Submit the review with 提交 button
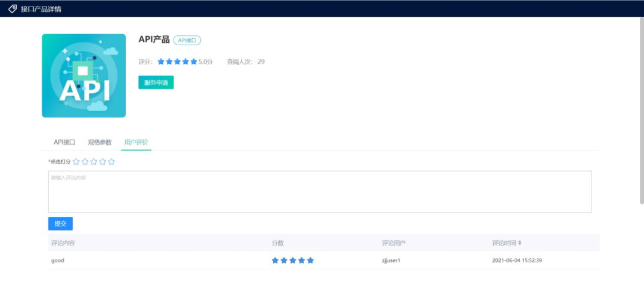644x302 pixels. click(x=60, y=223)
